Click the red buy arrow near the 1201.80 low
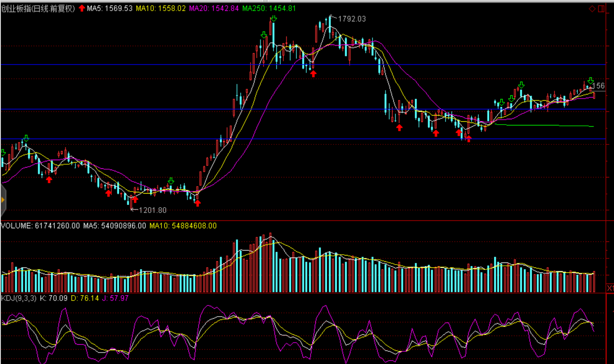614x364 pixels. [x=135, y=200]
